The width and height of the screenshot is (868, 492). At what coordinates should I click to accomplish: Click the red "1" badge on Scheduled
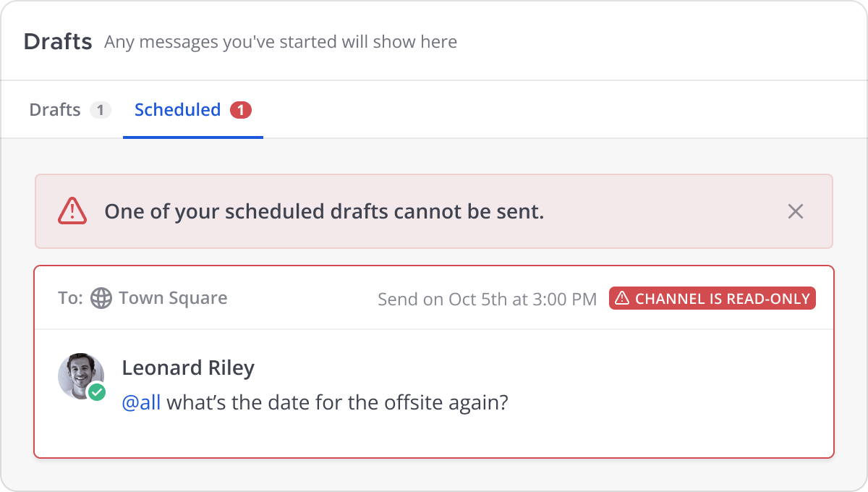241,109
